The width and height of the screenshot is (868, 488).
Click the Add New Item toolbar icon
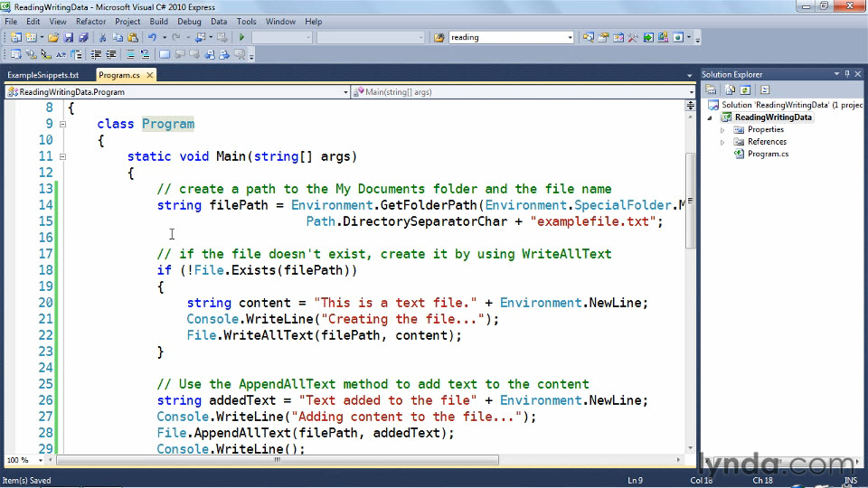31,38
